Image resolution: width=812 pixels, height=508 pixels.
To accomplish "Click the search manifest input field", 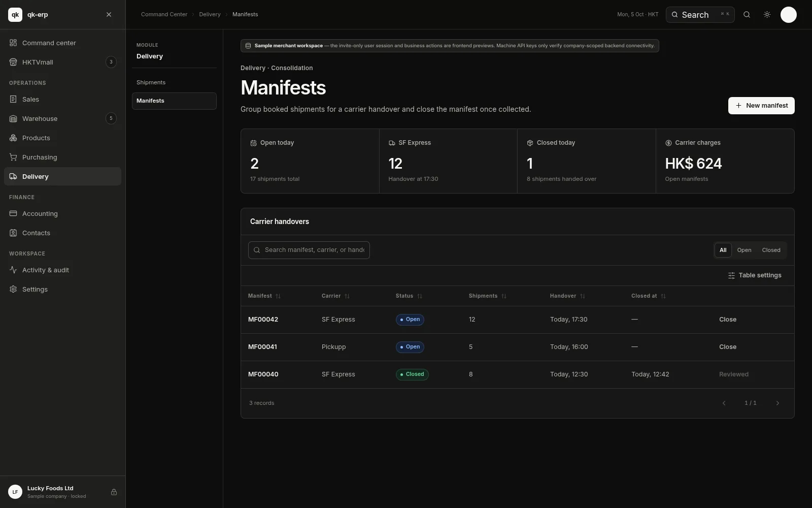I will (309, 250).
